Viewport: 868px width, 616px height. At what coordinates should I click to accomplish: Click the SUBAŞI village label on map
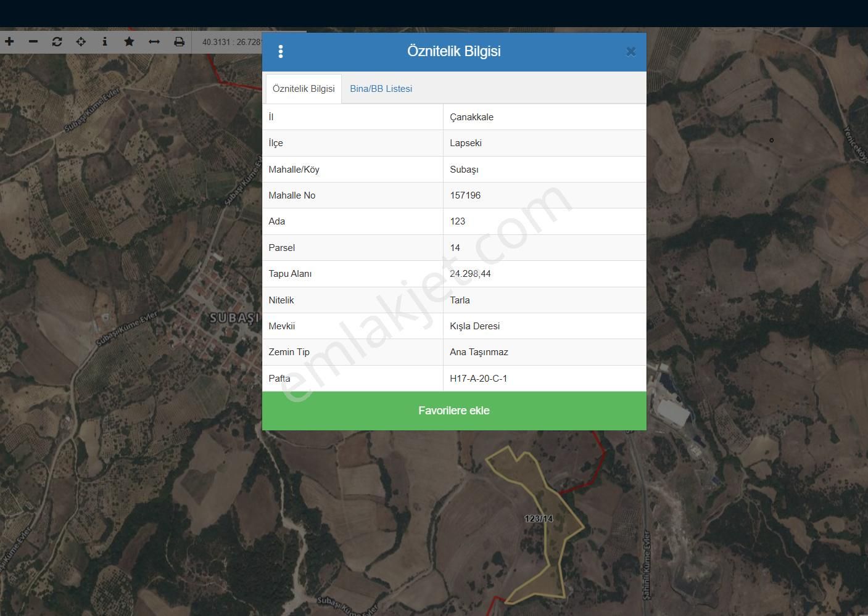pos(234,318)
